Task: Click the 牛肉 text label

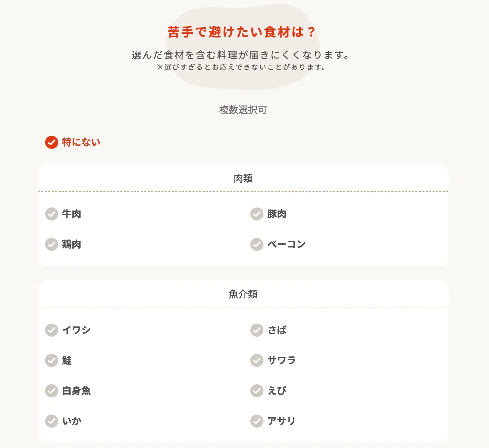Action: 72,214
